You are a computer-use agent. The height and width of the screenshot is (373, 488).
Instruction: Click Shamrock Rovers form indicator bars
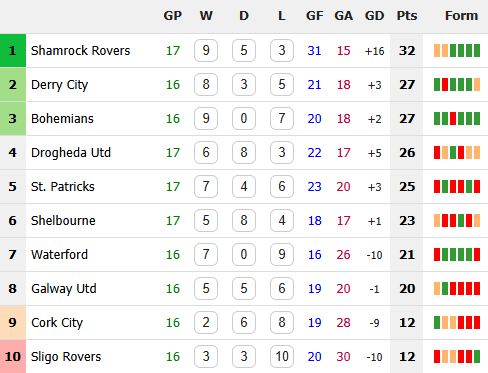tap(457, 51)
